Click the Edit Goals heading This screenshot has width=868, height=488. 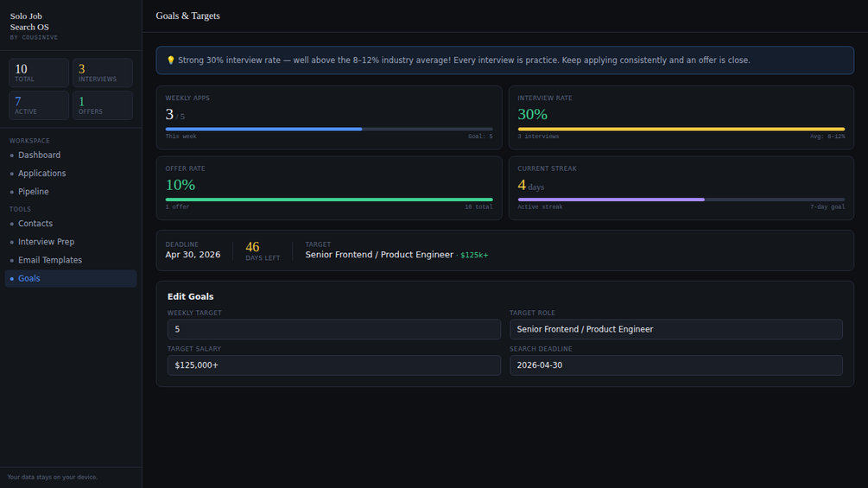[190, 296]
